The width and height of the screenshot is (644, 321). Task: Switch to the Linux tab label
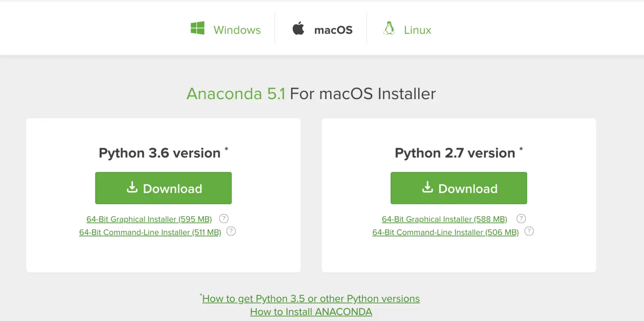coord(417,30)
